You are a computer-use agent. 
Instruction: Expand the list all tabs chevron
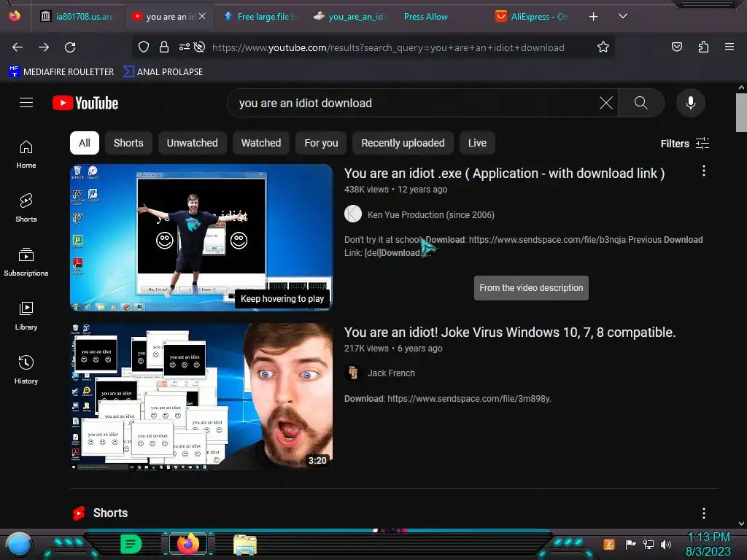623,16
